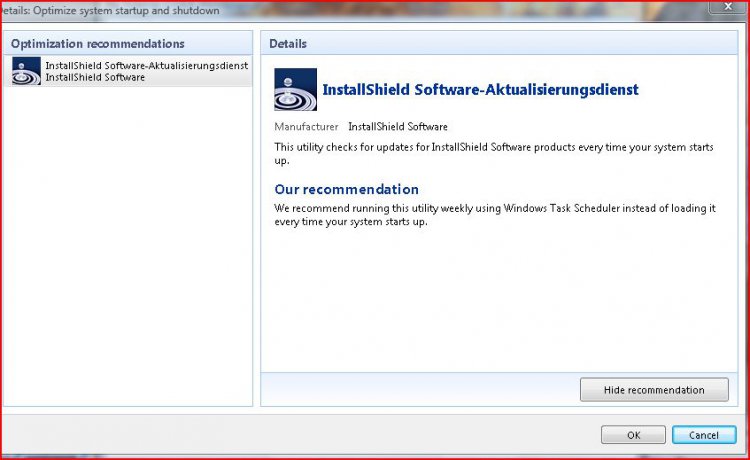Viewport: 750px width, 460px height.
Task: Close the dialog with the X button
Action: pyautogui.click(x=728, y=6)
